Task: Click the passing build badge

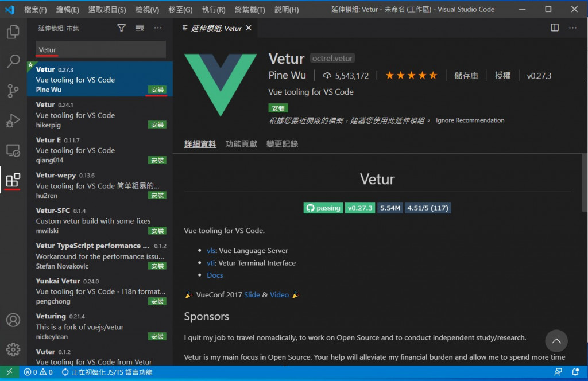Action: (323, 208)
